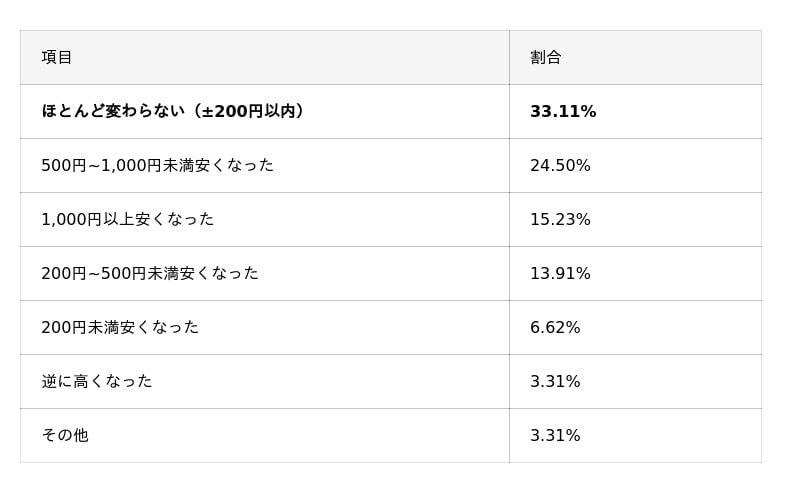Click the 項目 column header

[57, 58]
